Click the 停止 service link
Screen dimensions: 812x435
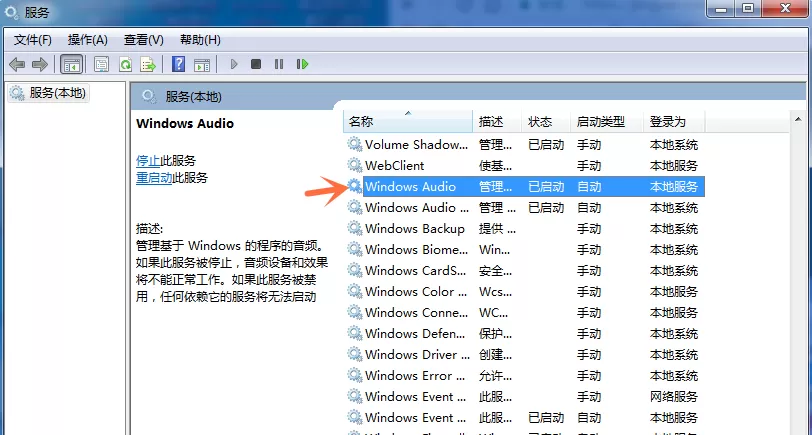click(x=148, y=161)
